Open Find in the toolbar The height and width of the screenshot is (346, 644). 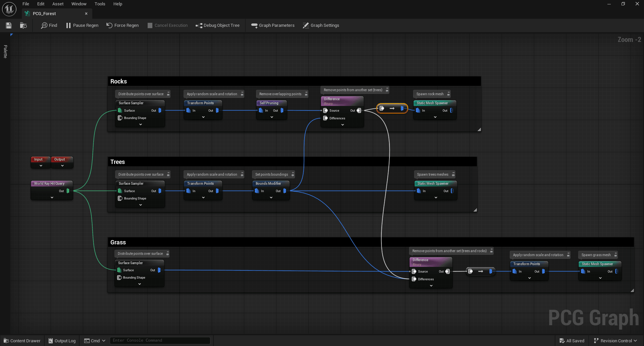49,25
